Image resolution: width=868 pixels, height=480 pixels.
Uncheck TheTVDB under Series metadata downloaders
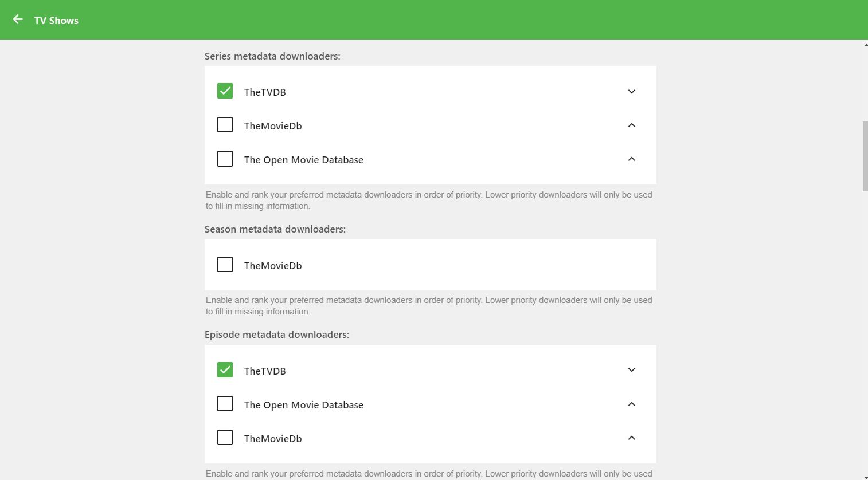tap(225, 91)
